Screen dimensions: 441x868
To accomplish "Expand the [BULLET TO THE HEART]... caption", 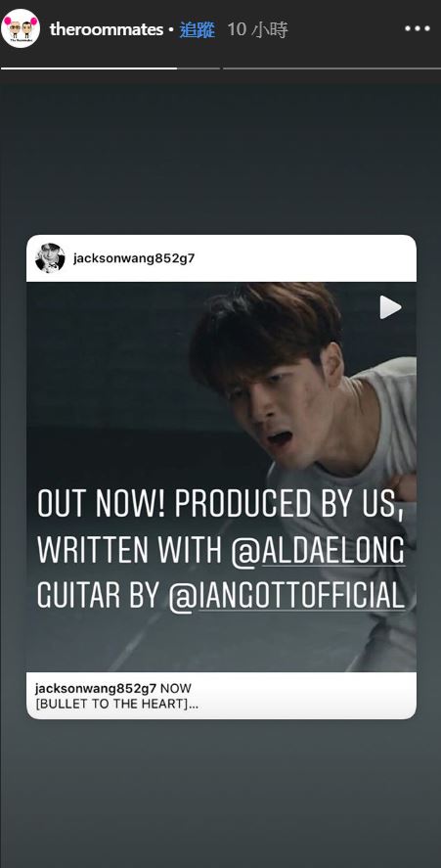I will [x=114, y=705].
